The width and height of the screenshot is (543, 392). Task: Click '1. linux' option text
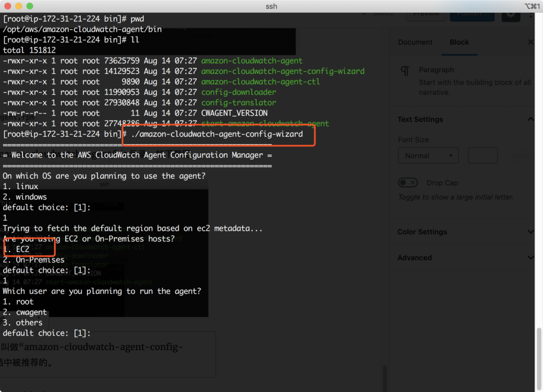(21, 186)
